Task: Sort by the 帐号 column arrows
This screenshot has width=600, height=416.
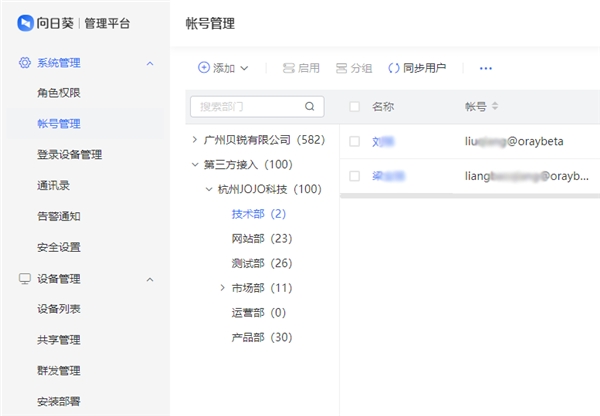Action: (495, 106)
